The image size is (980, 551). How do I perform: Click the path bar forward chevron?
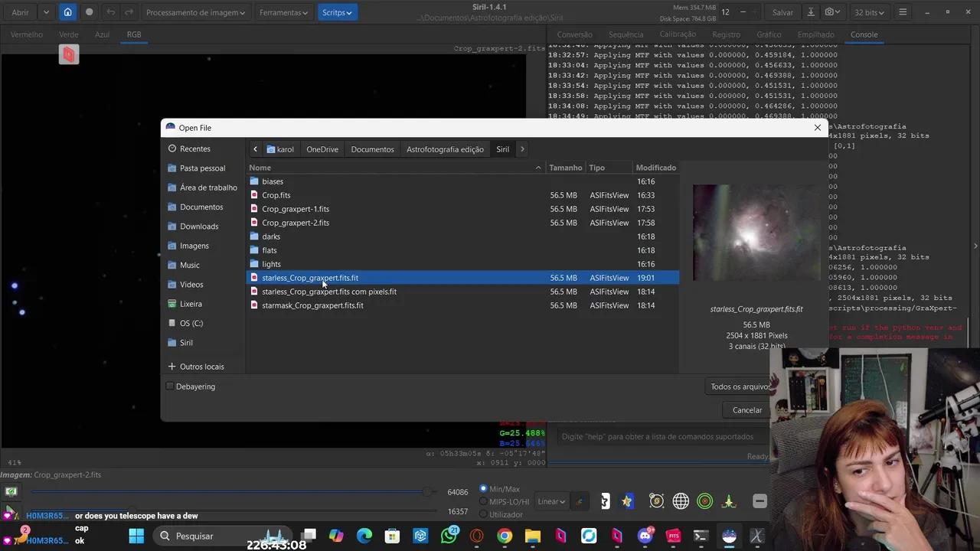pyautogui.click(x=522, y=149)
